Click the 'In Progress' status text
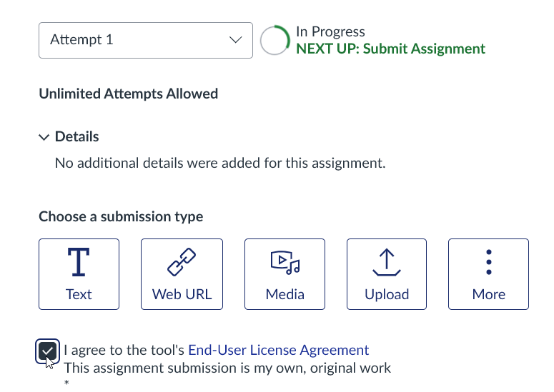Image resolution: width=554 pixels, height=392 pixels. click(x=330, y=32)
